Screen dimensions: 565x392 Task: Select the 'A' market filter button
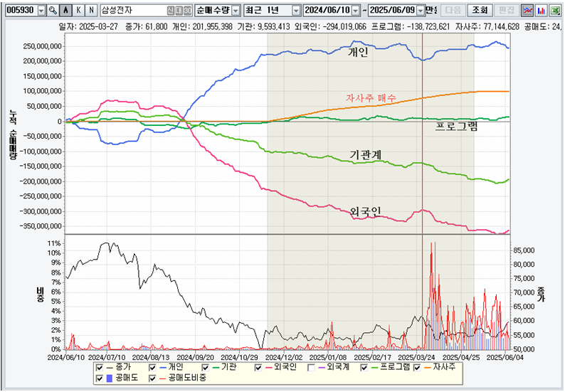65,11
